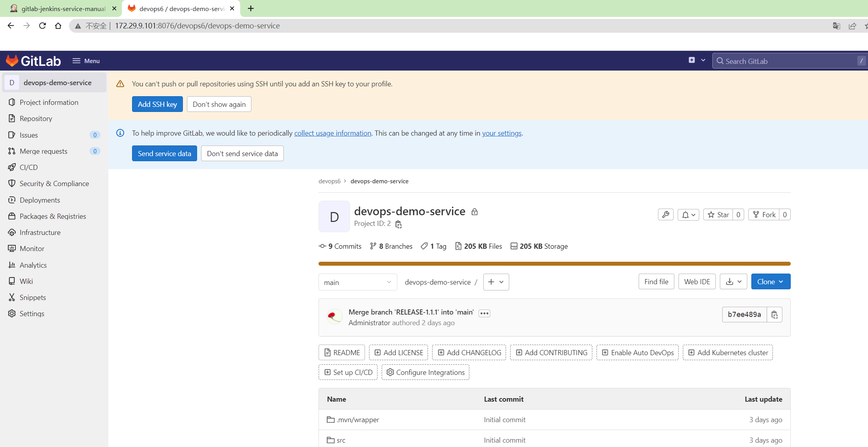The height and width of the screenshot is (447, 868).
Task: Expand the create new dropdown arrow in header
Action: click(x=703, y=60)
